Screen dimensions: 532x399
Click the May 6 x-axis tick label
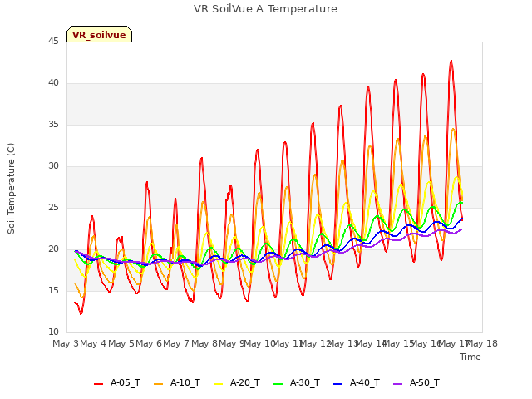(150, 343)
